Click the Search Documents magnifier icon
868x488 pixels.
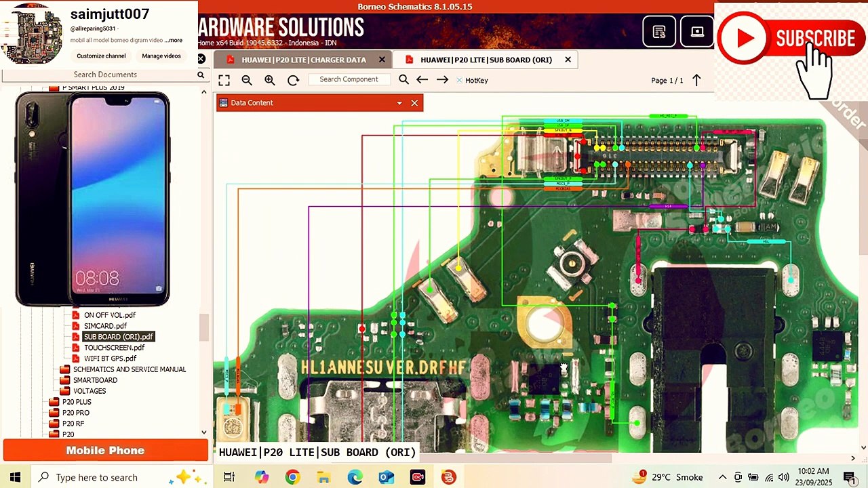(201, 75)
